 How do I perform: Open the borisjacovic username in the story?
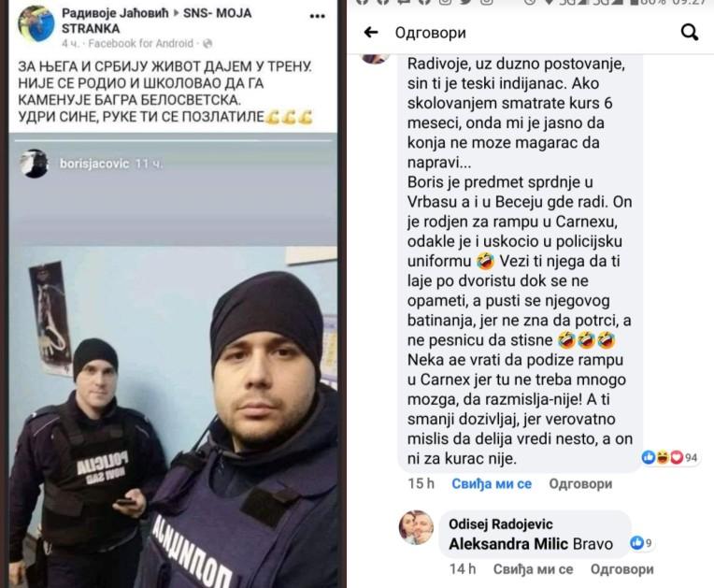click(94, 164)
